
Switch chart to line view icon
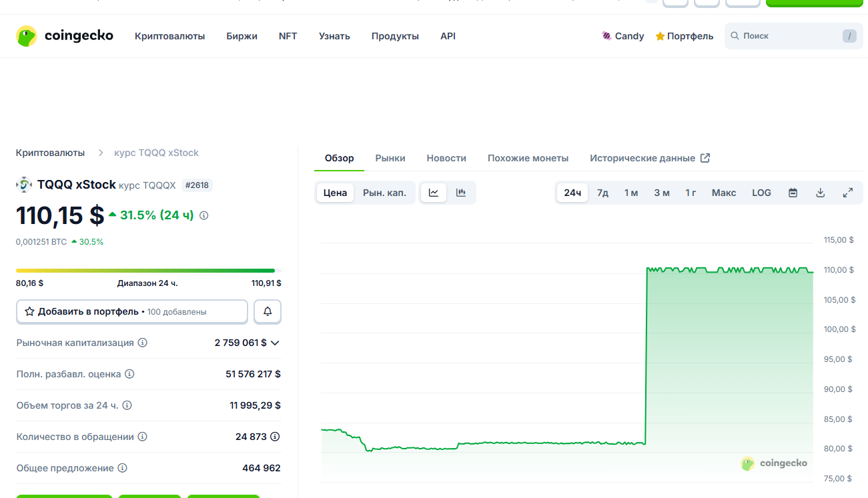pos(434,193)
